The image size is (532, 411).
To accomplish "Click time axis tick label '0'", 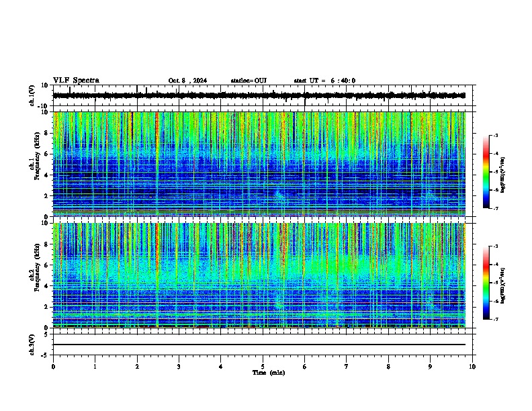I will (53, 367).
